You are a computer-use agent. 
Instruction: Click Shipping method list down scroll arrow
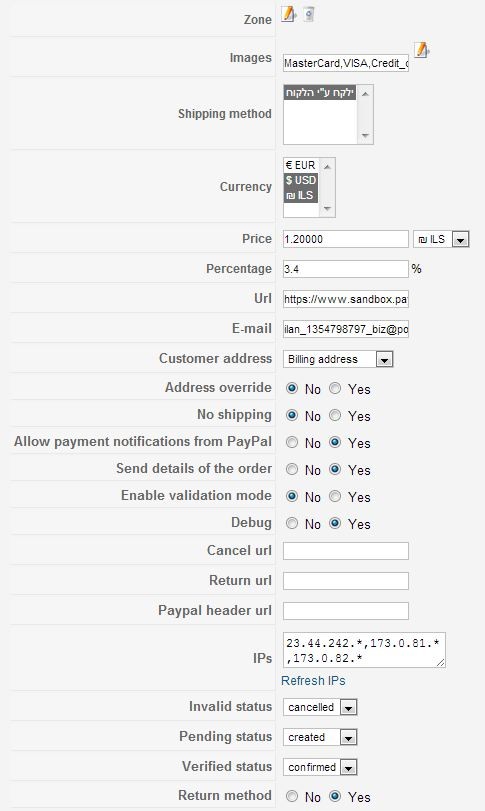click(x=365, y=136)
